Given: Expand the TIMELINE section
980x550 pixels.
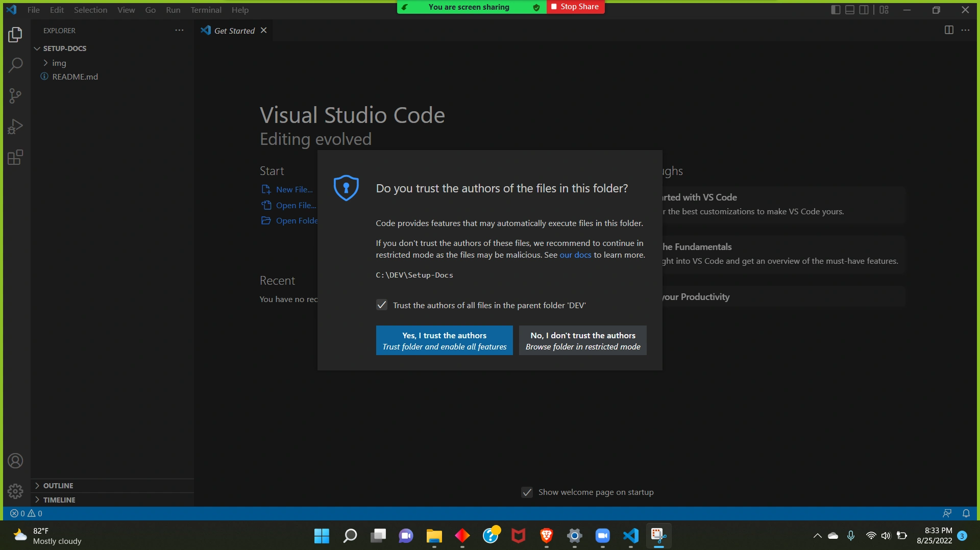Looking at the screenshot, I should (x=59, y=500).
